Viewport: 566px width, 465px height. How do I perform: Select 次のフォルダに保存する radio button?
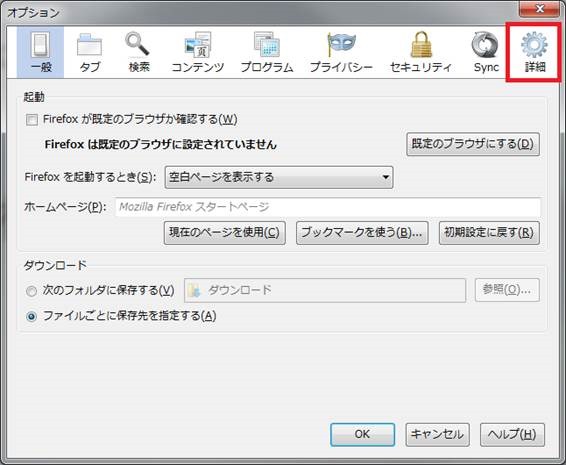click(31, 291)
